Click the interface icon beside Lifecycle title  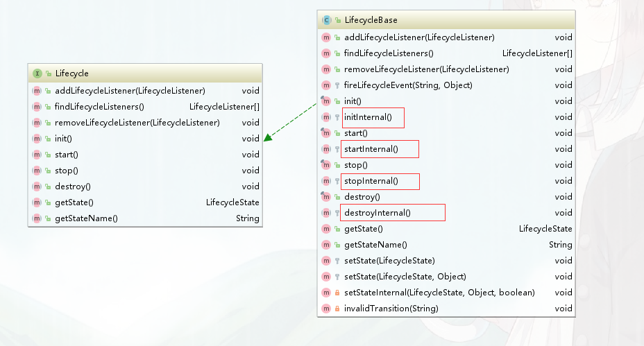(37, 73)
